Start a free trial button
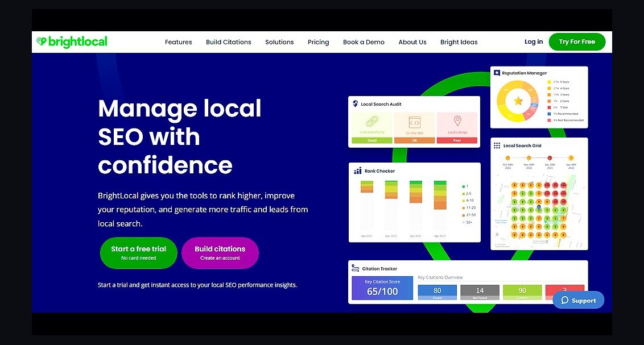 [x=138, y=253]
